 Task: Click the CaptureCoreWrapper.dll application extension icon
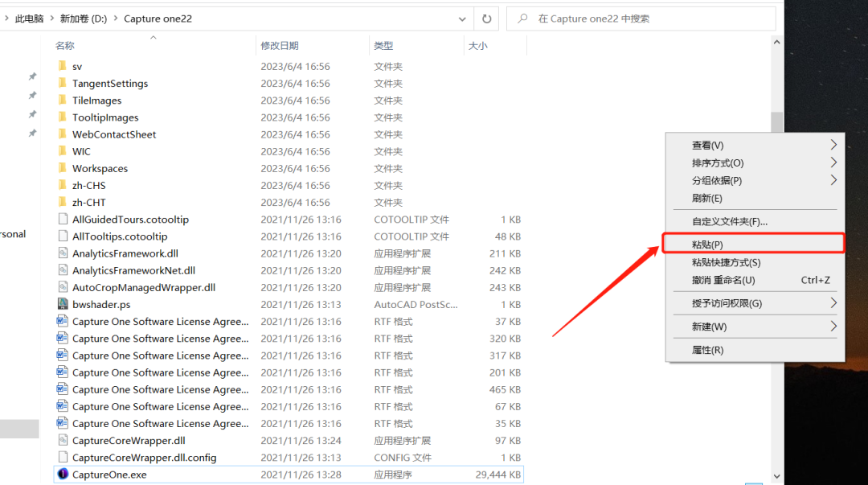[63, 440]
